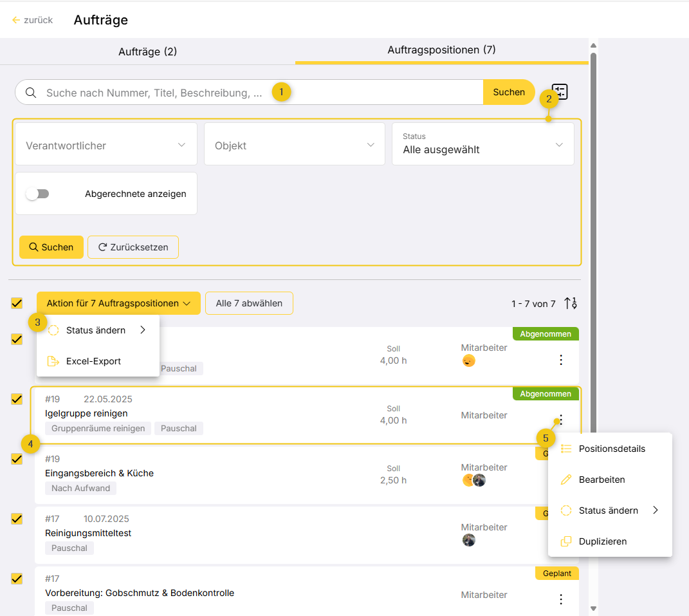Click the filter settings icon beside Suchen
The height and width of the screenshot is (616, 689).
[x=560, y=92]
